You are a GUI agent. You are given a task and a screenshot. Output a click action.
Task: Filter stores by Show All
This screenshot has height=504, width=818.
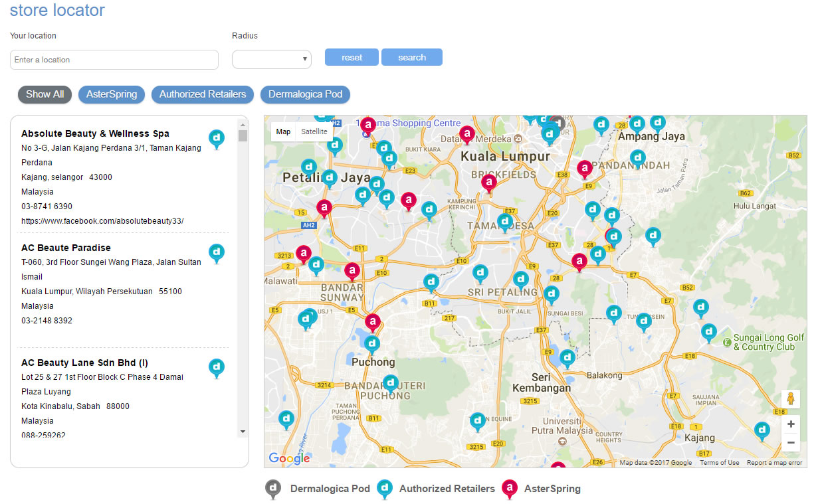[45, 94]
